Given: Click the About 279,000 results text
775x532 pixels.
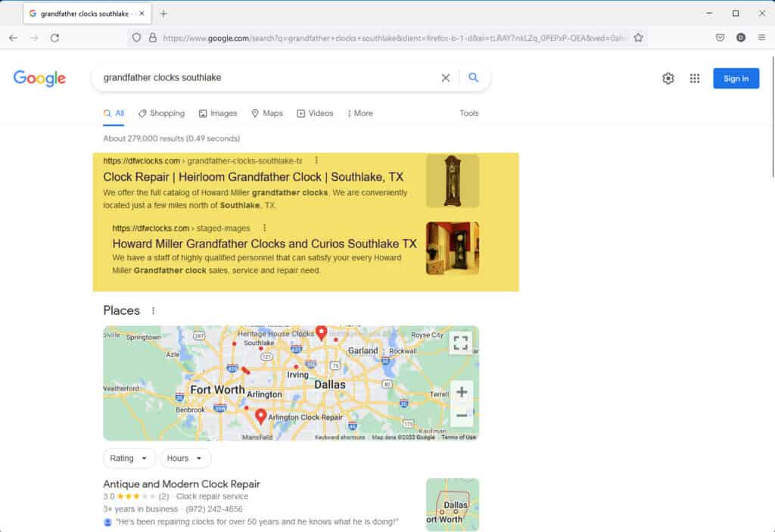Looking at the screenshot, I should tap(172, 138).
